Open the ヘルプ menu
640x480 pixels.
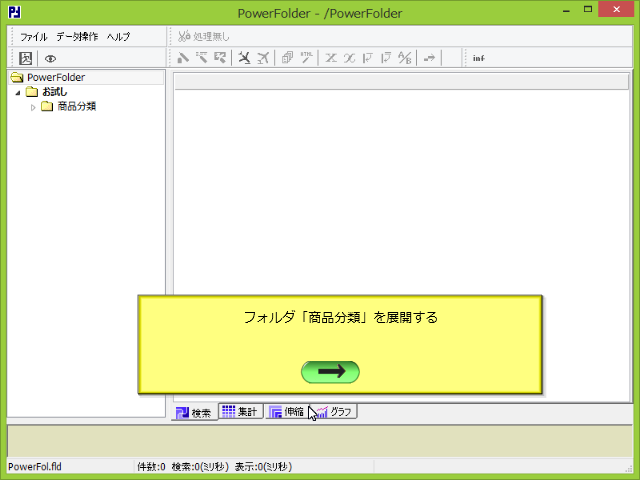tap(118, 37)
